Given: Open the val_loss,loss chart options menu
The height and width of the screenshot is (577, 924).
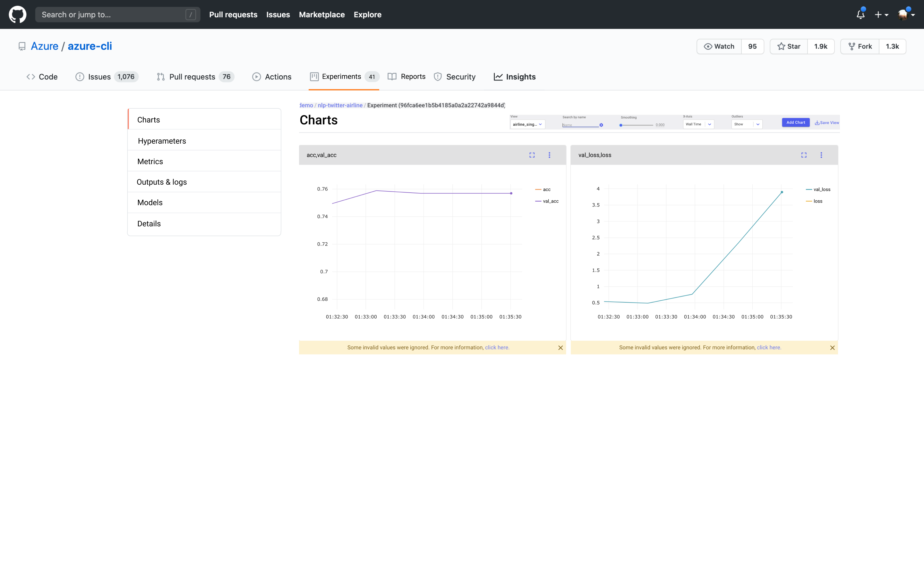Looking at the screenshot, I should (x=821, y=155).
